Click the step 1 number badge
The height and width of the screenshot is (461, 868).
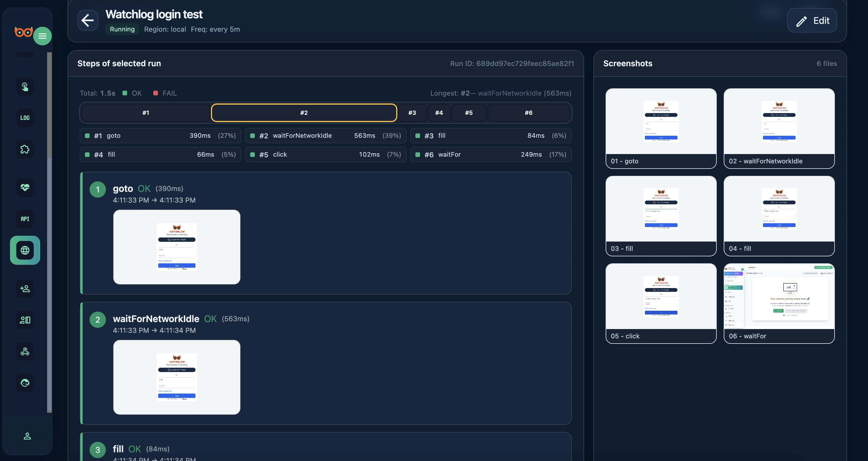pos(98,189)
